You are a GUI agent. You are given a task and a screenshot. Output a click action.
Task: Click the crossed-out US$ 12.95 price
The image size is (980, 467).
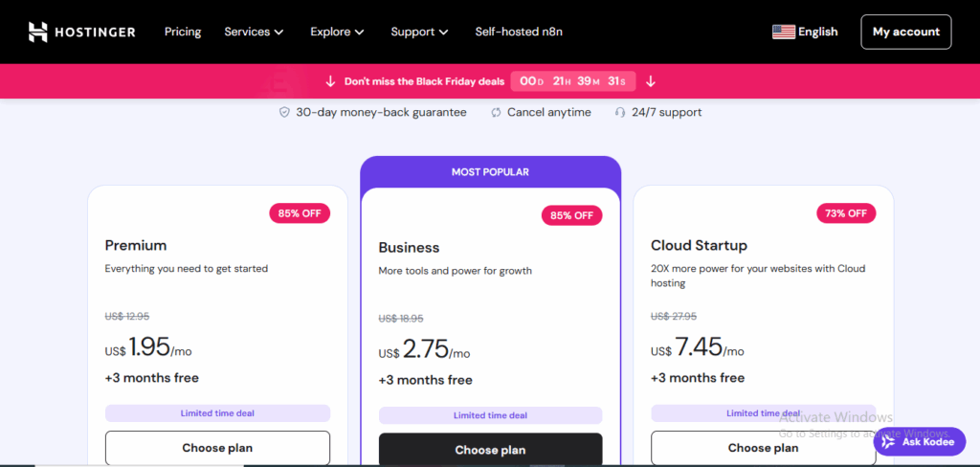(x=127, y=317)
